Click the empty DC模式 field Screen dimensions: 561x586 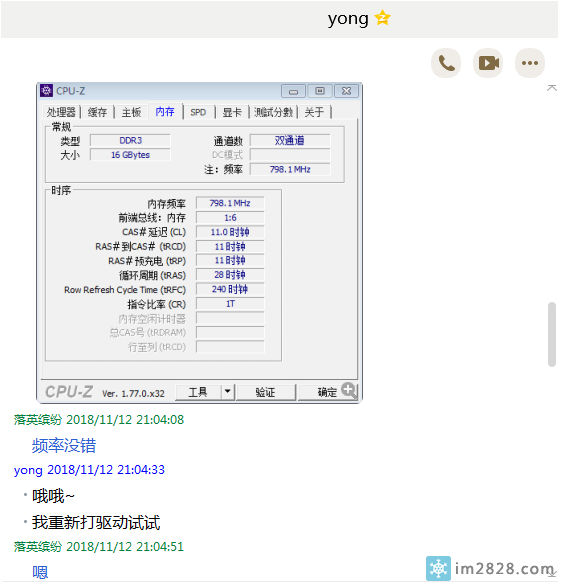point(290,155)
